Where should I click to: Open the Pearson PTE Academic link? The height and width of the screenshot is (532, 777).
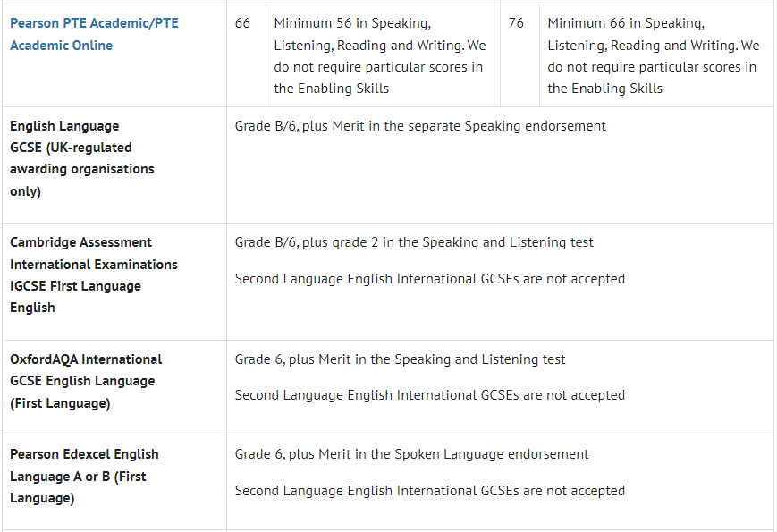pyautogui.click(x=94, y=34)
